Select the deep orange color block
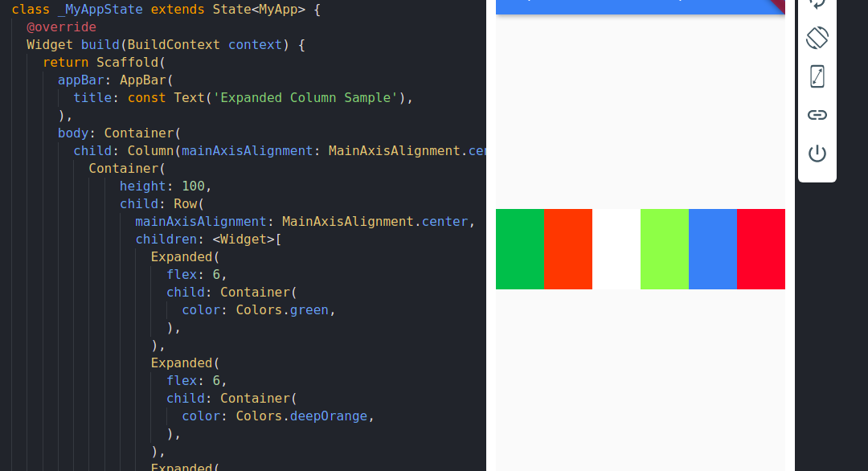Image resolution: width=868 pixels, height=471 pixels. [568, 249]
